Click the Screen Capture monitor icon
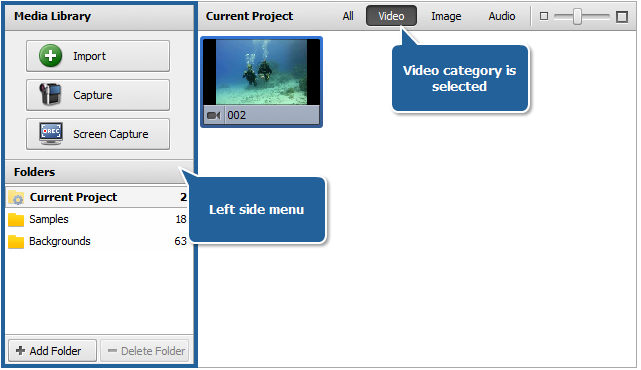Screen dimensions: 641x370 tap(51, 134)
